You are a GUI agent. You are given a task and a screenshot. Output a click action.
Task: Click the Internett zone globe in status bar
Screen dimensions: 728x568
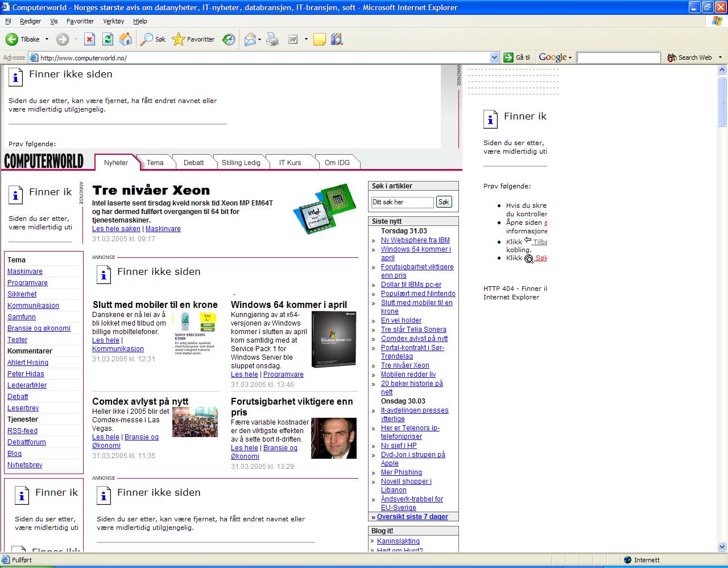click(628, 560)
